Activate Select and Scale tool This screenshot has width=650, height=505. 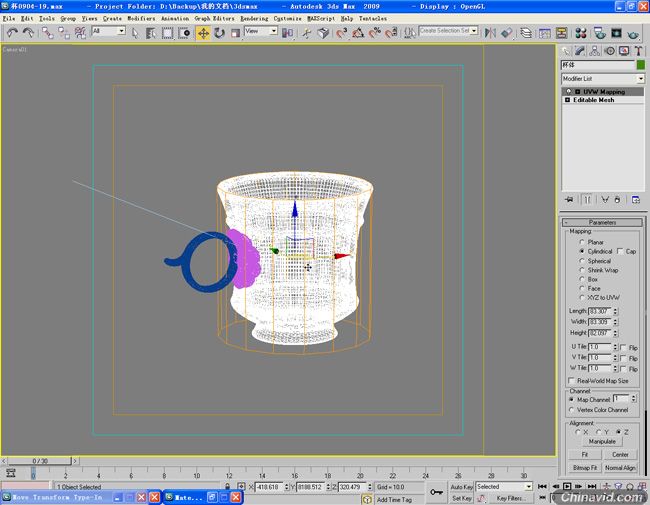point(235,33)
